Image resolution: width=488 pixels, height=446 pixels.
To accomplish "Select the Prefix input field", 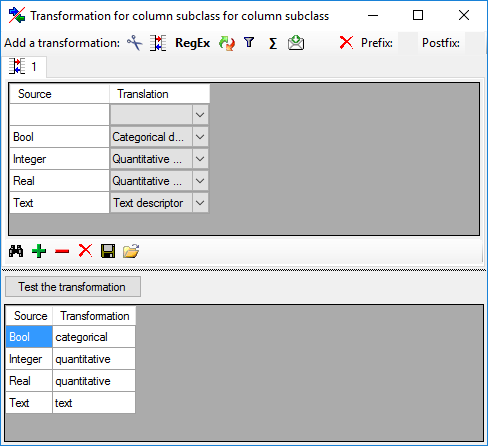I will click(408, 43).
